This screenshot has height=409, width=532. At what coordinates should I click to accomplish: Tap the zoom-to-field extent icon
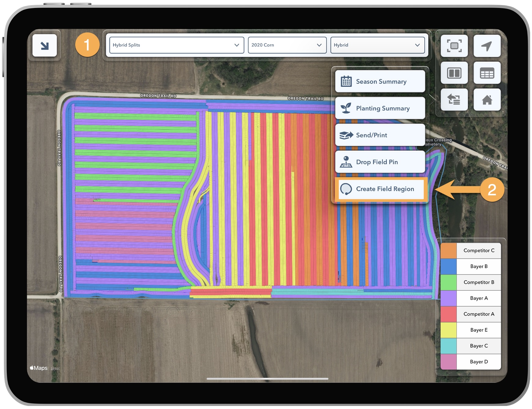click(454, 46)
